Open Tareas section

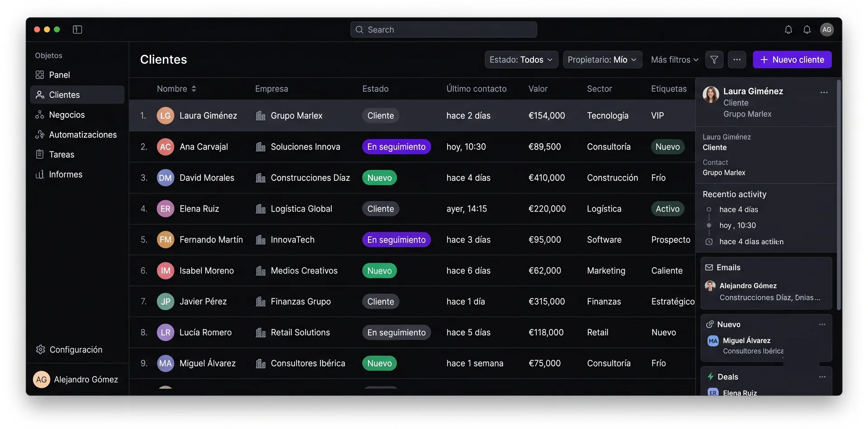click(x=77, y=154)
